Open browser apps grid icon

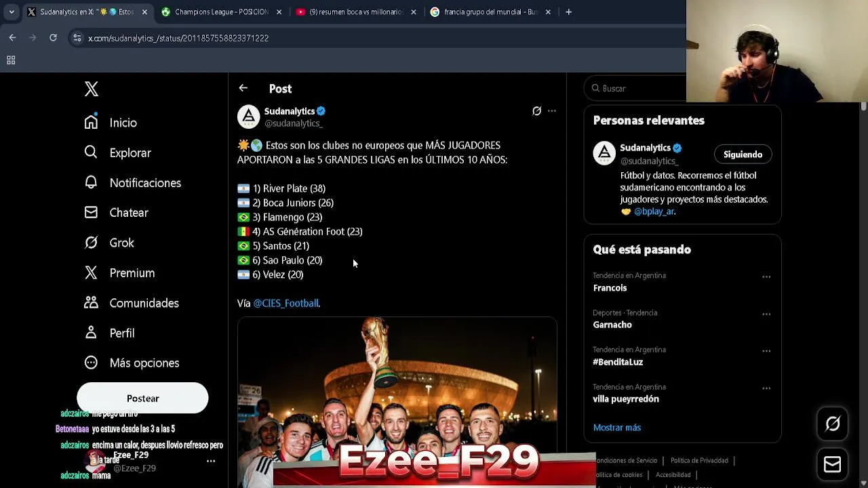tap(11, 60)
